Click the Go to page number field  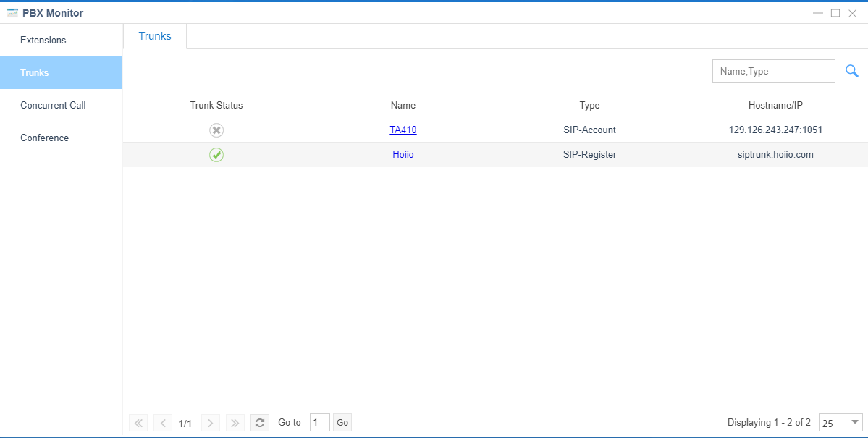pyautogui.click(x=320, y=423)
